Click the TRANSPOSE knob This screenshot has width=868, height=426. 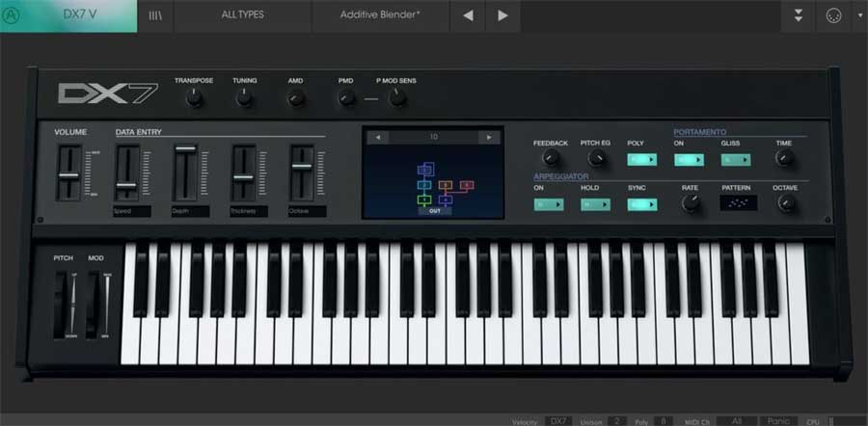194,98
